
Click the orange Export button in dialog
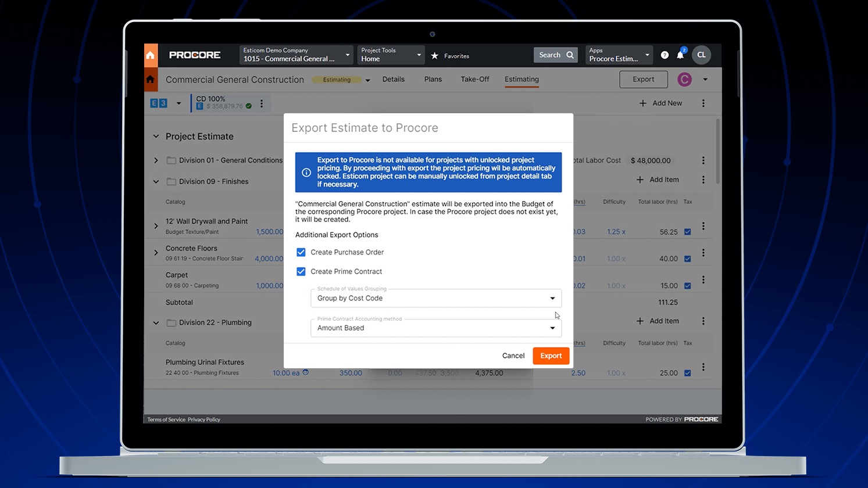pyautogui.click(x=551, y=356)
